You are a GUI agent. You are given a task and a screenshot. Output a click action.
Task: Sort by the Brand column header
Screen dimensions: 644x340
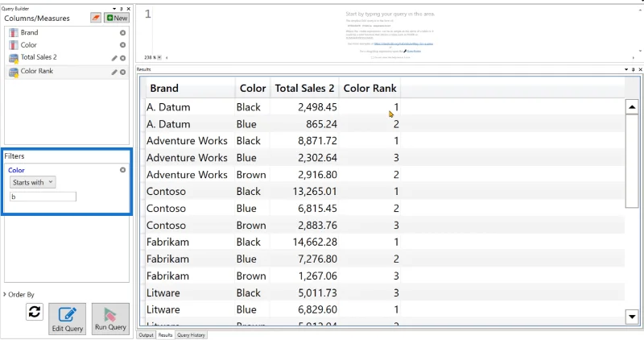[191, 88]
